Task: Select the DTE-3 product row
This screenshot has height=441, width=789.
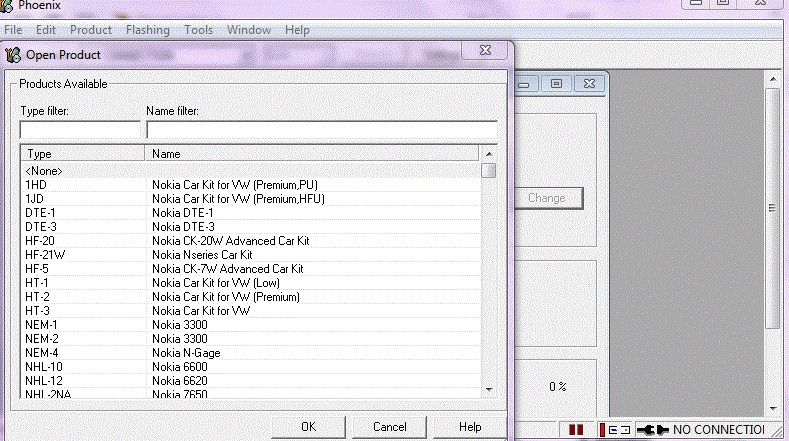Action: [251, 227]
